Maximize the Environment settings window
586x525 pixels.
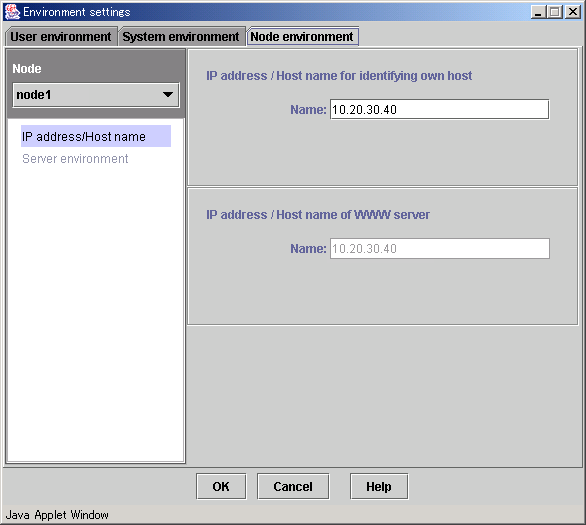click(x=555, y=12)
